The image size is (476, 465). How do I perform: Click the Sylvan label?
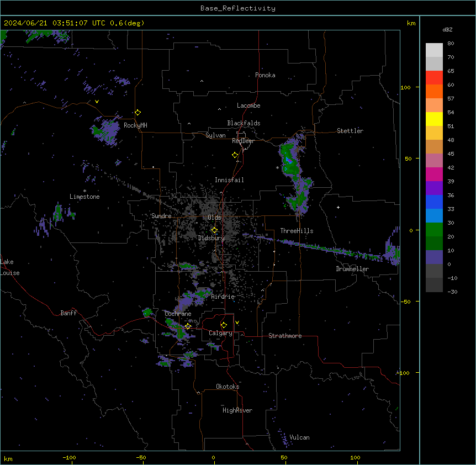pyautogui.click(x=215, y=135)
